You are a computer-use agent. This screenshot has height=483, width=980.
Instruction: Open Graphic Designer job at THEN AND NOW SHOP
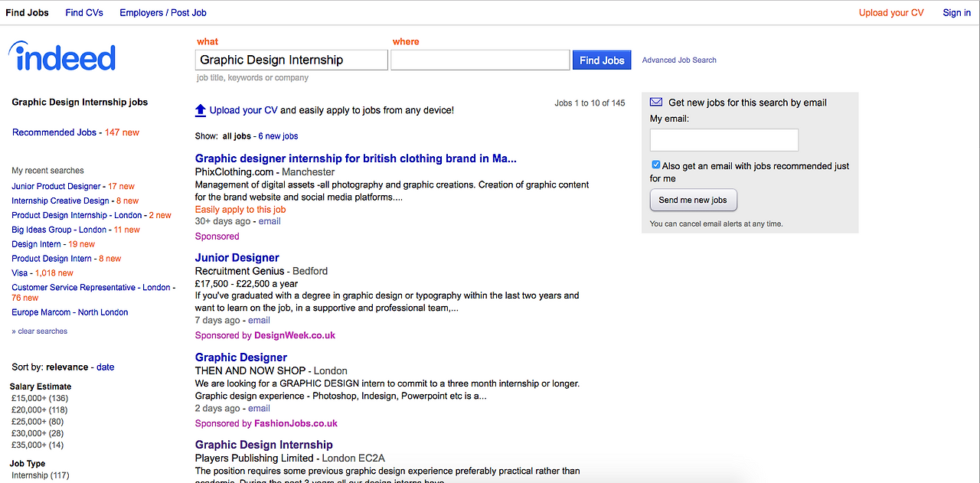click(241, 357)
